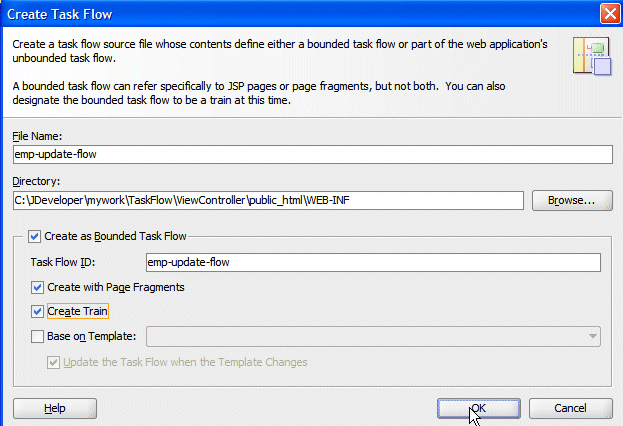
Task: Click the File Name label
Action: 37,136
